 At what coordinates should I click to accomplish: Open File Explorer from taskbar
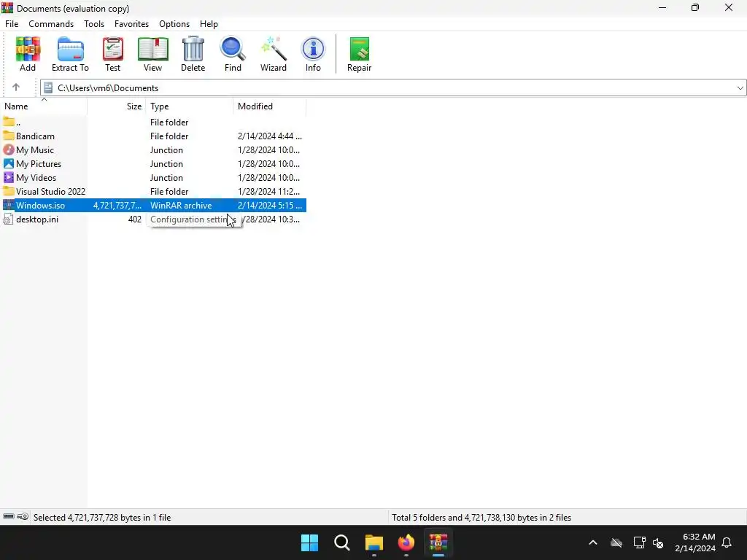374,542
